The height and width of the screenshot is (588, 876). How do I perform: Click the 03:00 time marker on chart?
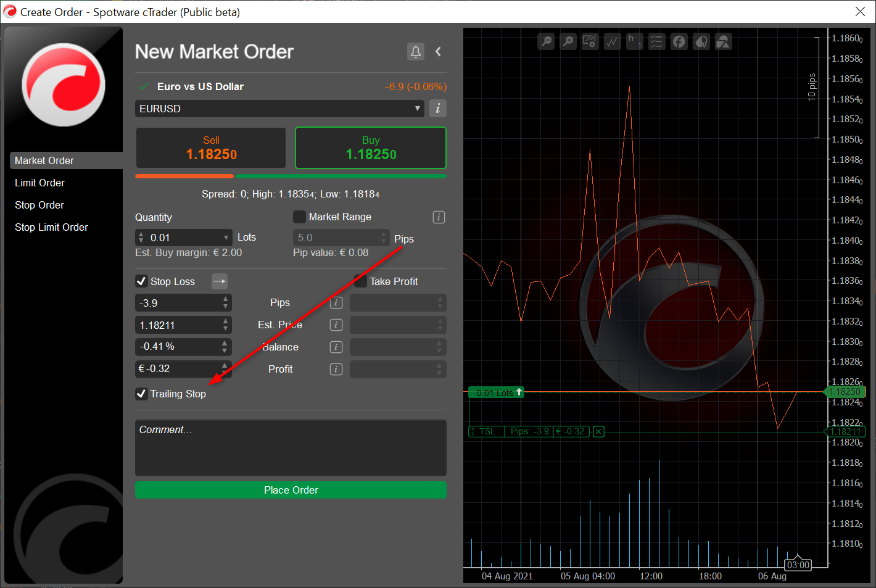pyautogui.click(x=798, y=565)
